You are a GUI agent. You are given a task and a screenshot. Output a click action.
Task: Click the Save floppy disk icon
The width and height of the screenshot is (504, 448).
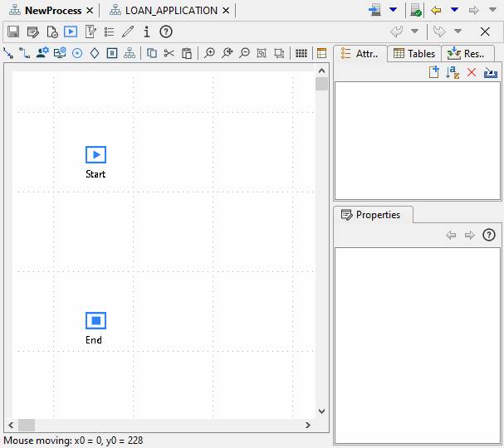13,32
